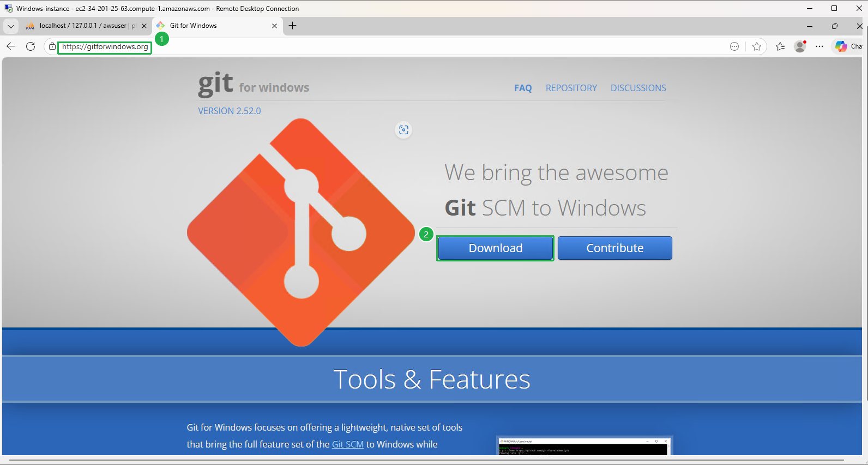Screen dimensions: 868x465
Task: Click the large Git diamond logo
Action: (301, 233)
